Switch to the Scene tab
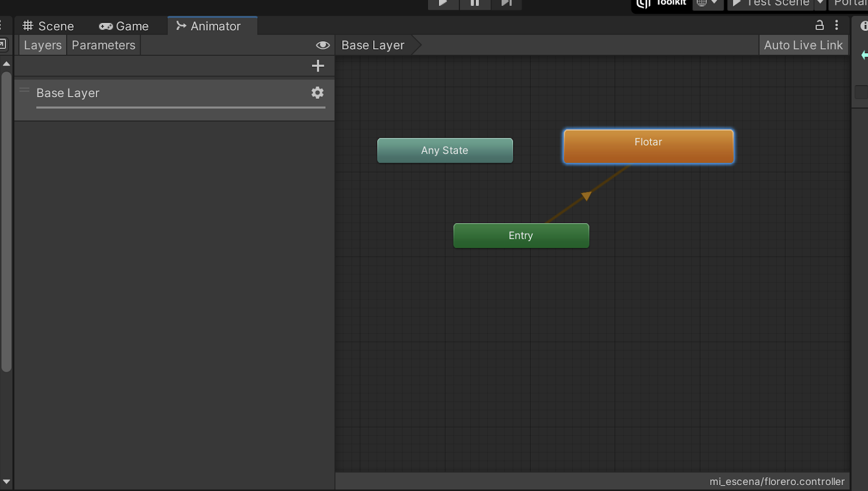Image resolution: width=868 pixels, height=491 pixels. pyautogui.click(x=48, y=26)
